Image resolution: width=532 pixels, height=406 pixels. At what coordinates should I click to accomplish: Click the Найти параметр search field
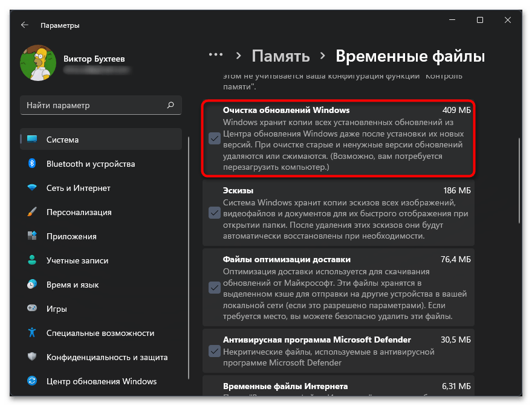tap(101, 105)
